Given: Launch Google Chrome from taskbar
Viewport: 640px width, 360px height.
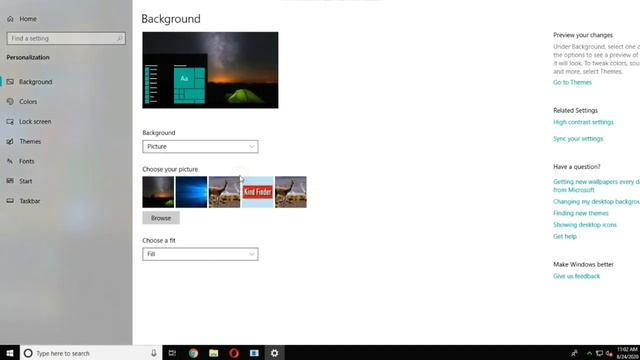Looking at the screenshot, I should click(193, 353).
